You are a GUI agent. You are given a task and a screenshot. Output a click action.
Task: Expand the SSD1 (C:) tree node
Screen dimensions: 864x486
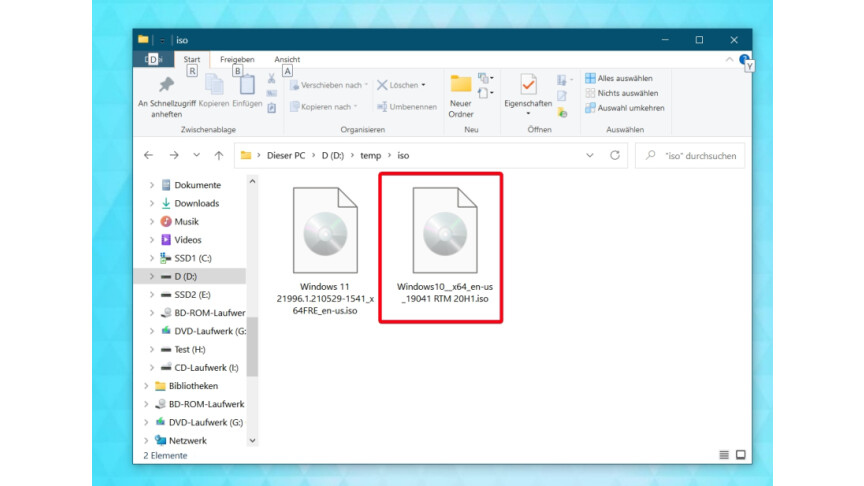pos(152,258)
